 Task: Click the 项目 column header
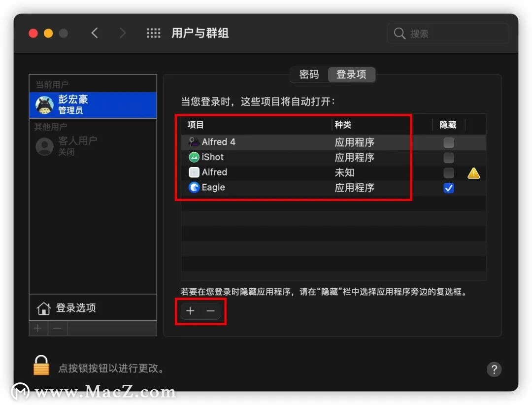pos(195,125)
